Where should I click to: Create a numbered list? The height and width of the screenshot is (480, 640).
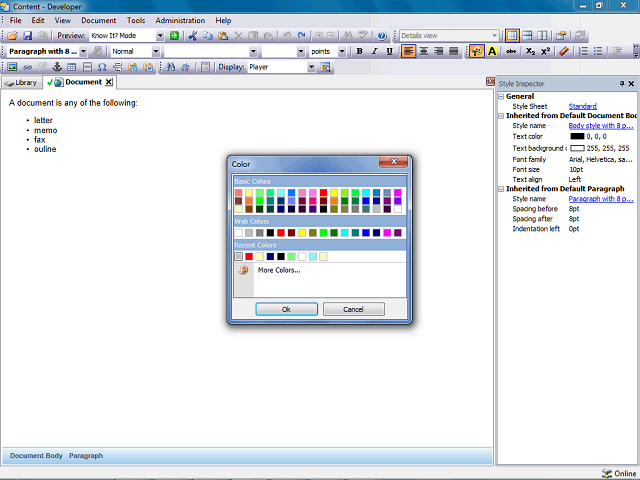(583, 51)
